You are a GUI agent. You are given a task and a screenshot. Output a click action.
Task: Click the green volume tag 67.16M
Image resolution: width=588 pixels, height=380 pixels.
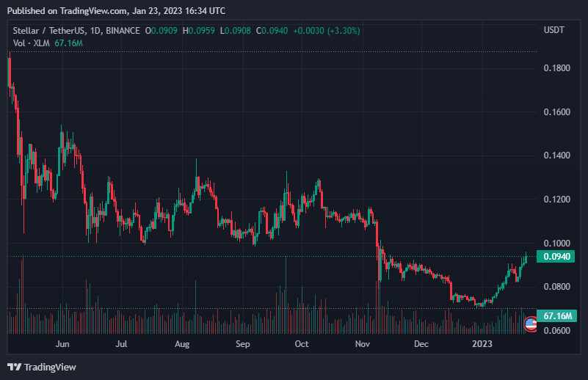click(x=557, y=316)
